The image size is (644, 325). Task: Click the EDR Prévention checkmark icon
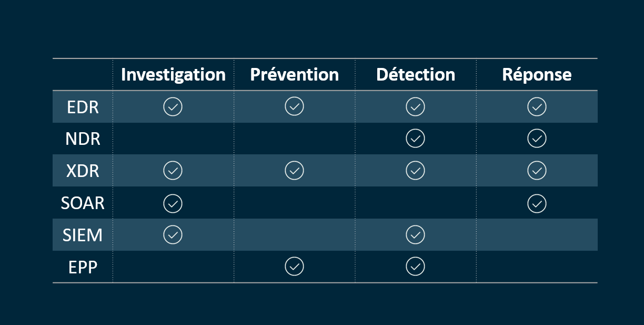pyautogui.click(x=294, y=106)
